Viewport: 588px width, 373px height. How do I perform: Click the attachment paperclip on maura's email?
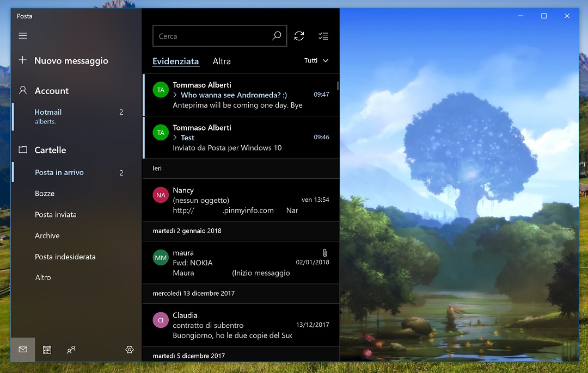[x=325, y=253]
